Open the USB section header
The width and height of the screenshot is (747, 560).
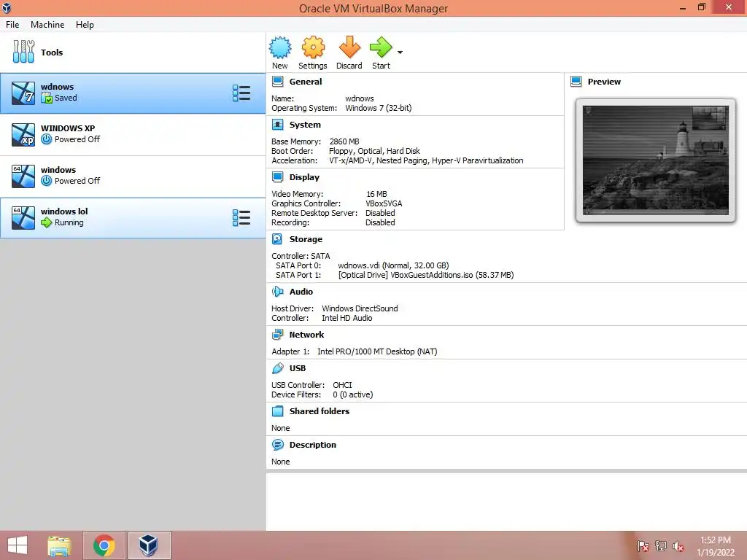coord(298,368)
